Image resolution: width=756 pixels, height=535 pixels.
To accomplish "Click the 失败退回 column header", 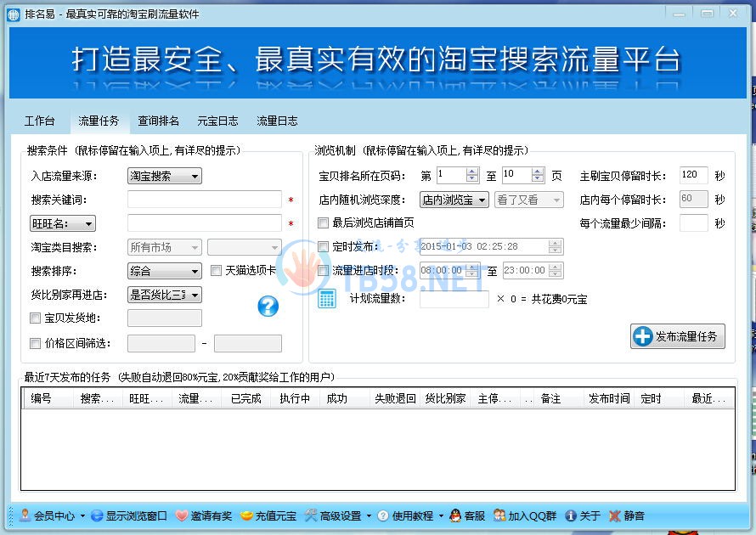I will click(x=395, y=398).
